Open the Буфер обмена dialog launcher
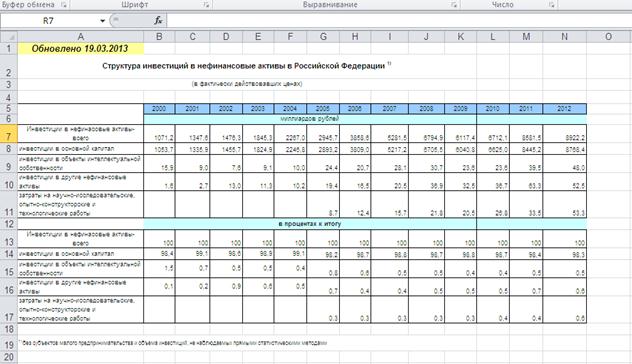Screen dimensions: 632x364 pos(63,5)
